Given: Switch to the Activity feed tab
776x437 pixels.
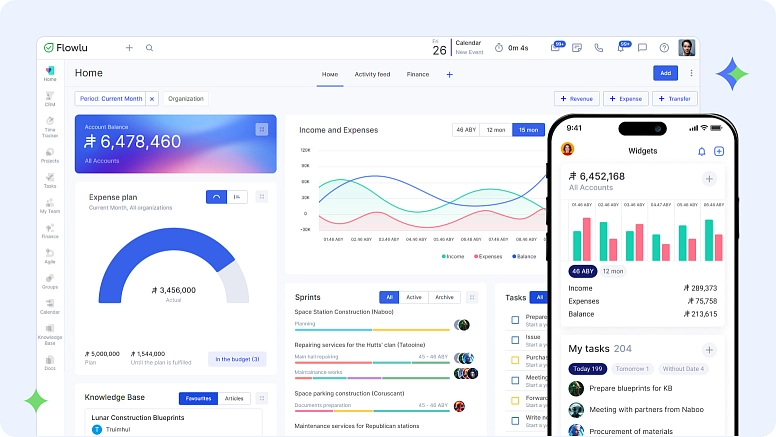Looking at the screenshot, I should click(372, 74).
